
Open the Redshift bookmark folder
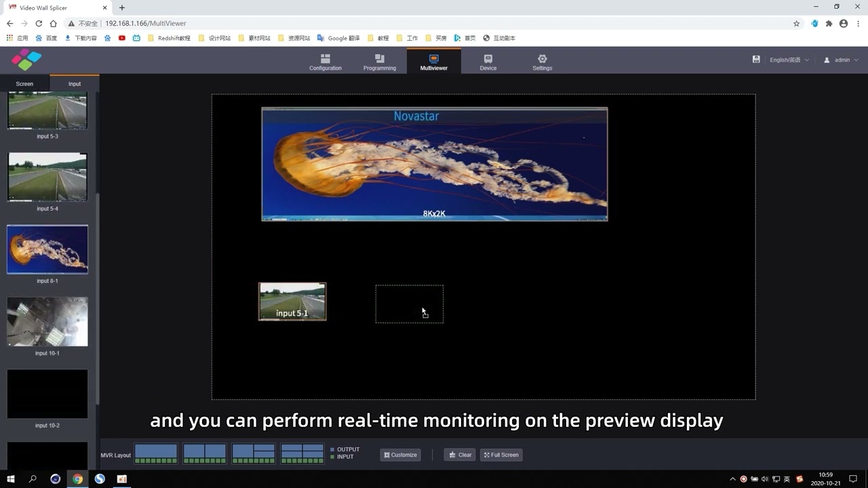170,38
